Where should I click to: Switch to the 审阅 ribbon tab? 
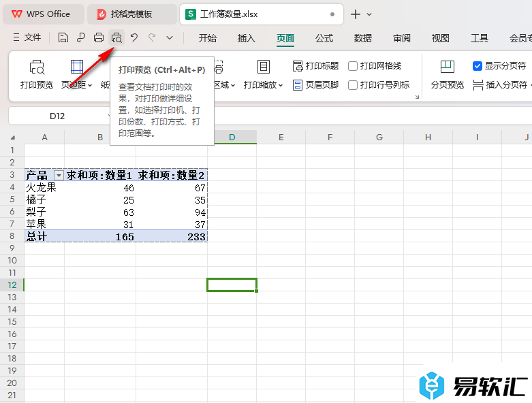point(402,38)
